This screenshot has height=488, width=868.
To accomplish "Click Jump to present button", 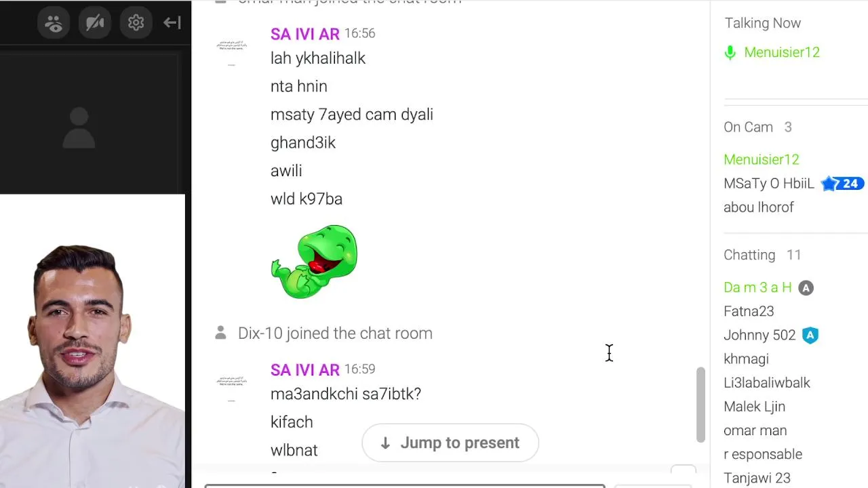I will coord(450,443).
